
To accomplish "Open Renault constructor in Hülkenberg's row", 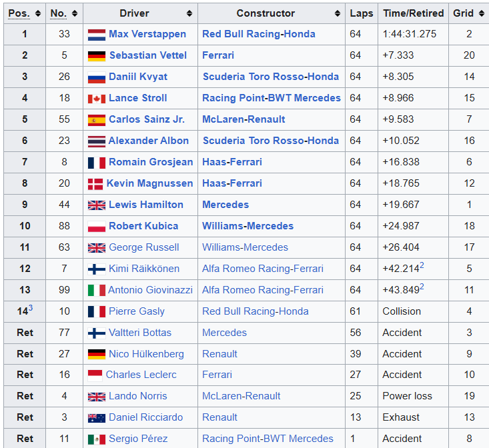I will (x=219, y=354).
